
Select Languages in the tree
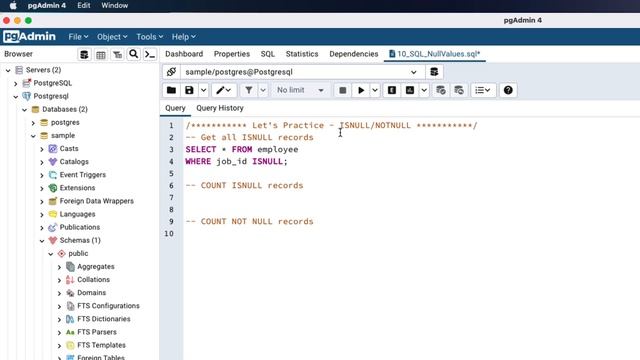coord(77,214)
